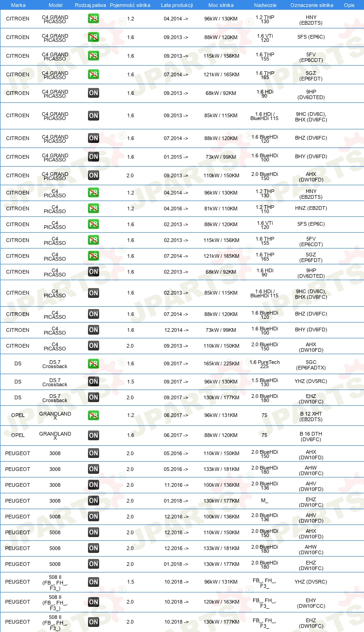Click PB icon in Opel Grandland X B 12 XHT row
364x632 pixels.
coord(94,415)
